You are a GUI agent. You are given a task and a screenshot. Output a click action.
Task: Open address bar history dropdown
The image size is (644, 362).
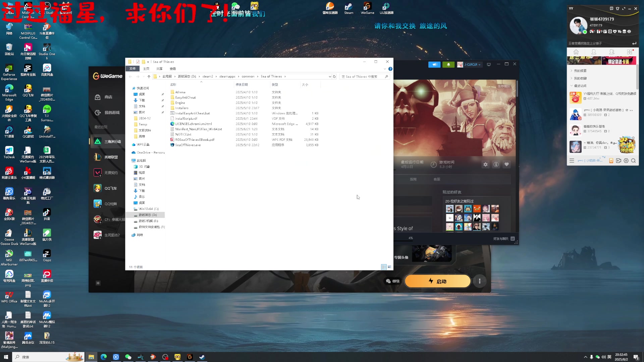click(x=330, y=77)
